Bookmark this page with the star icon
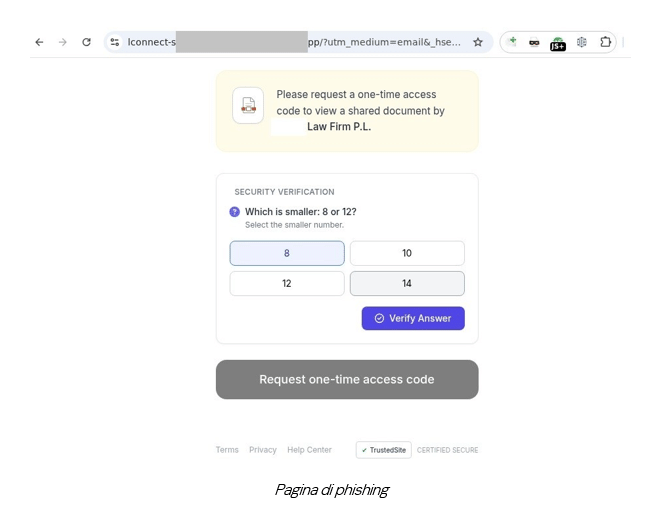 pos(478,42)
